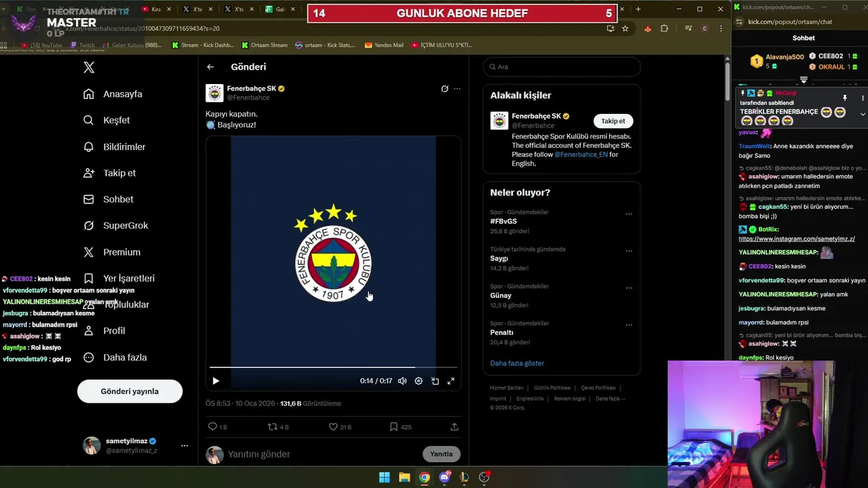Open Premium X icon
The height and width of the screenshot is (488, 868).
click(x=89, y=252)
